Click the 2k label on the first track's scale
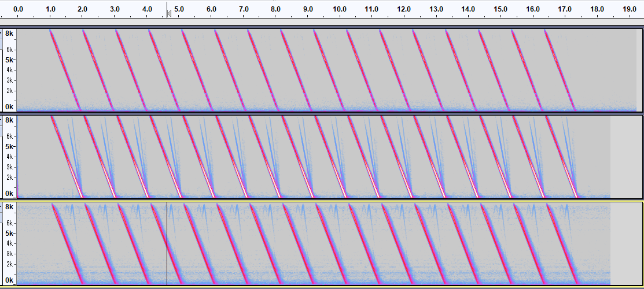The image size is (644, 289). pyautogui.click(x=10, y=91)
